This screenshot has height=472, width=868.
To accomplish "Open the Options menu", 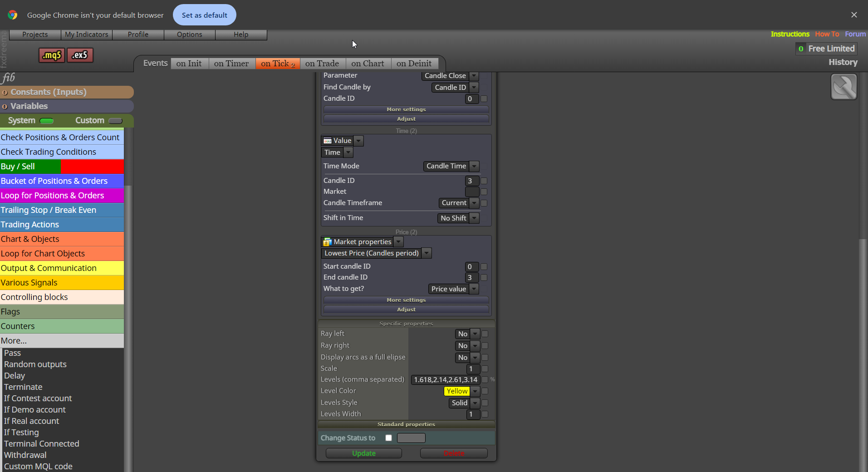I will click(x=190, y=34).
